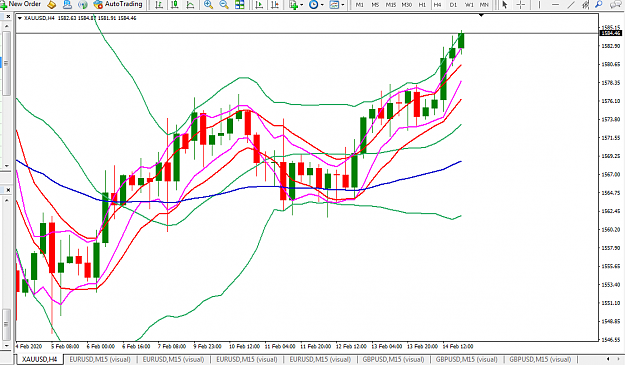Select the M5 timeframe

click(375, 5)
